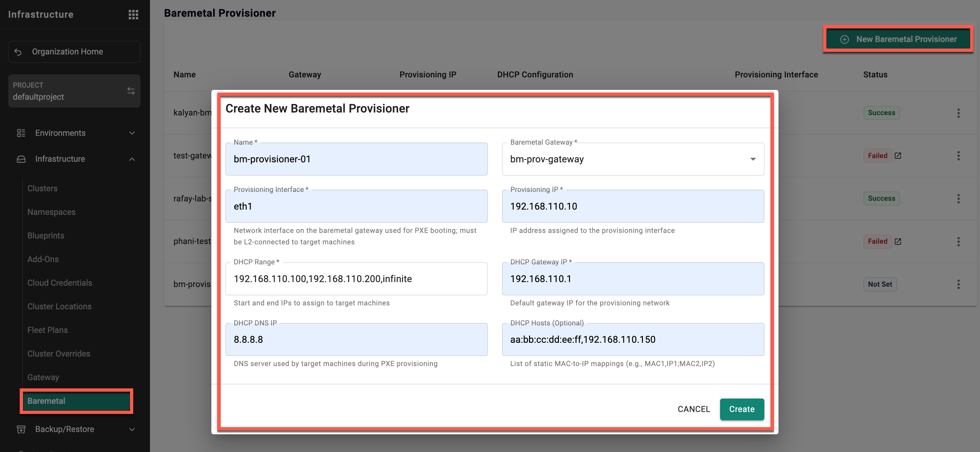Click Success status of kalyan-bm row
The height and width of the screenshot is (452, 980).
[882, 113]
